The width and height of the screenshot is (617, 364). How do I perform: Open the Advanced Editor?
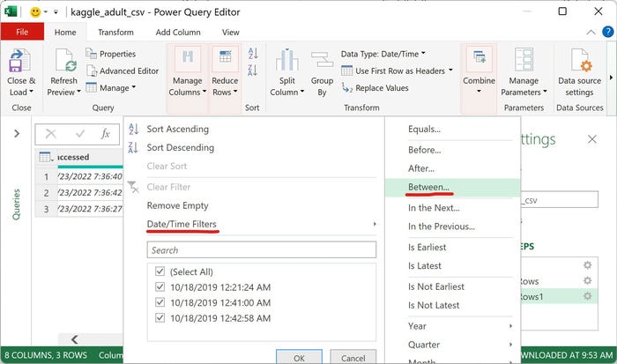[123, 71]
